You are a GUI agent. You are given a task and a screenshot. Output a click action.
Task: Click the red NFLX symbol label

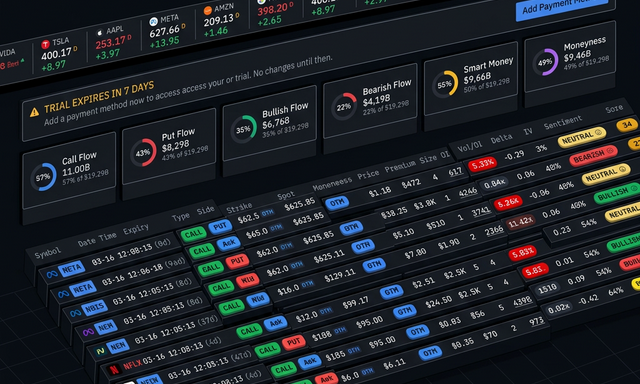click(132, 364)
